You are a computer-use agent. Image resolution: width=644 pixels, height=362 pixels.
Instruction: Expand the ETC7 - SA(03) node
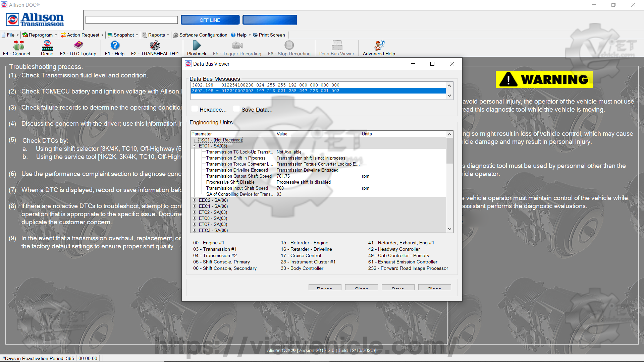coord(194,224)
